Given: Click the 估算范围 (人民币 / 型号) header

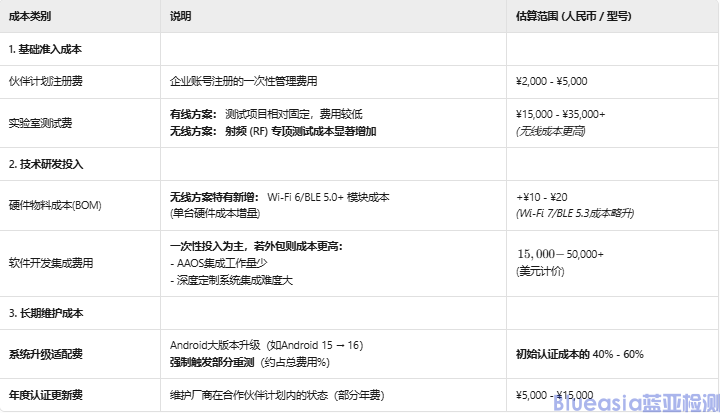Looking at the screenshot, I should pos(565,17).
